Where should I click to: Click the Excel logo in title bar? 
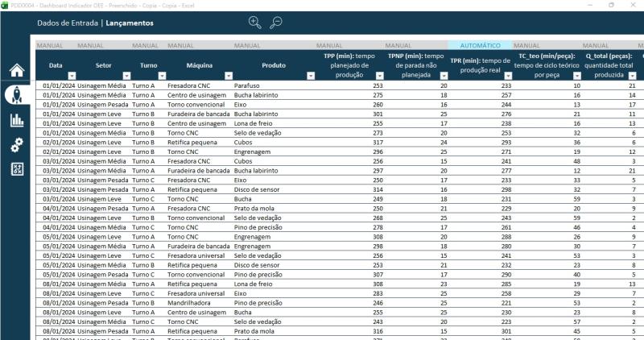5,5
